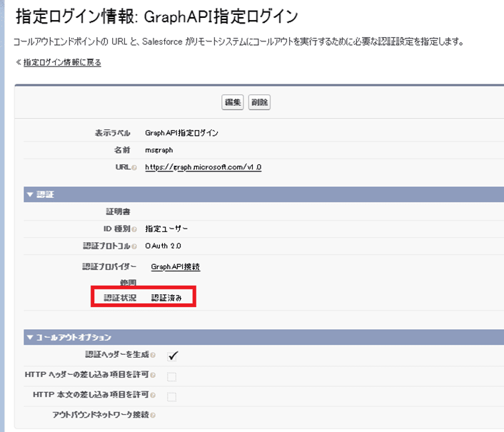
Task: Click the 証明書 field label
Action: click(118, 211)
